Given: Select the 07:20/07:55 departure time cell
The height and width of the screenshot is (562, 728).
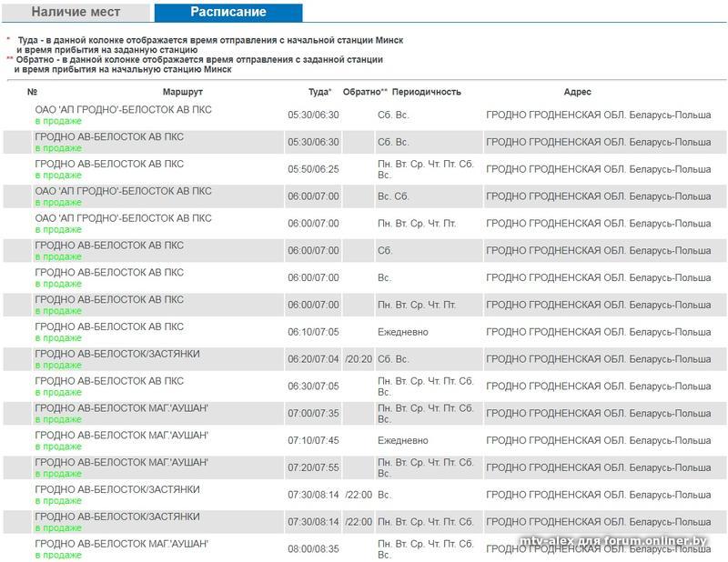Looking at the screenshot, I should point(313,467).
